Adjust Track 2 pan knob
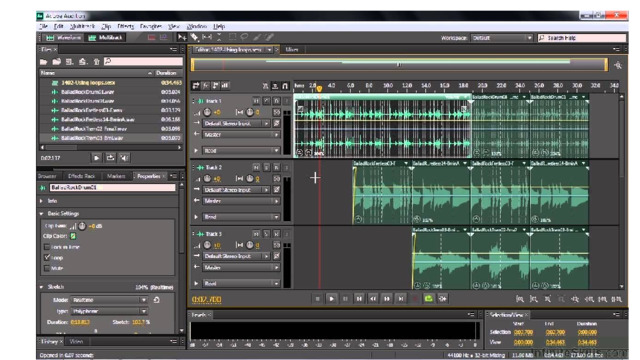This screenshot has width=640, height=360. pos(250,178)
